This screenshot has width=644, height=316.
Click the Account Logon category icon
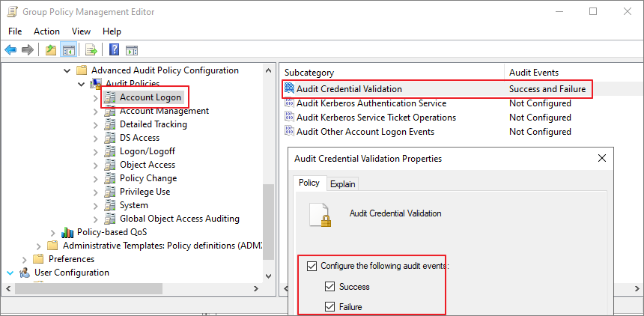[x=109, y=97]
